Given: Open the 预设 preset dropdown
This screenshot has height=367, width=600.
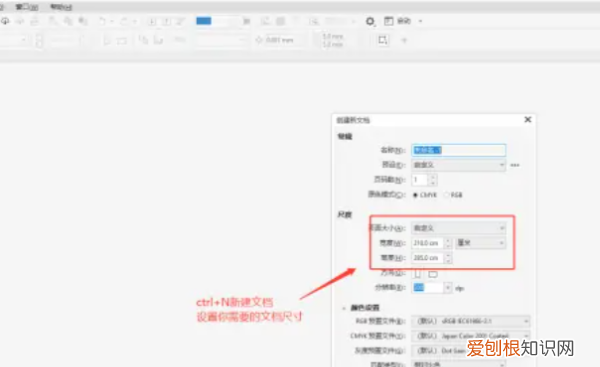Looking at the screenshot, I should click(458, 165).
